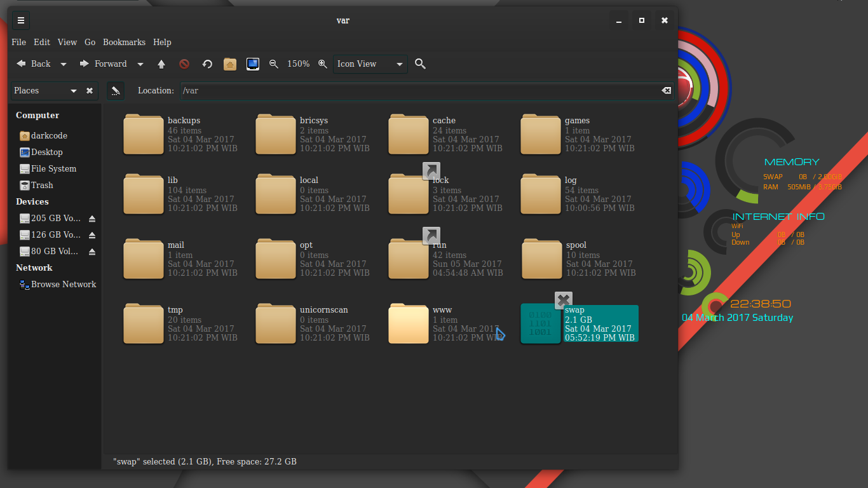This screenshot has width=868, height=488.
Task: Select the spool folder icon
Action: click(542, 259)
